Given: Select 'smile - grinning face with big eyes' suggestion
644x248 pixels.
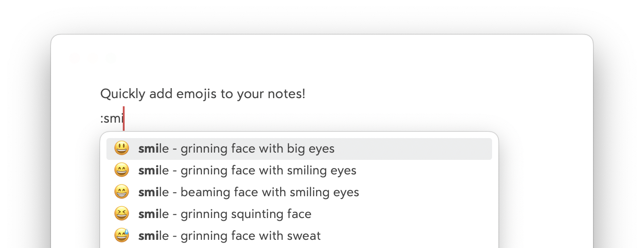Looking at the screenshot, I should [236, 149].
